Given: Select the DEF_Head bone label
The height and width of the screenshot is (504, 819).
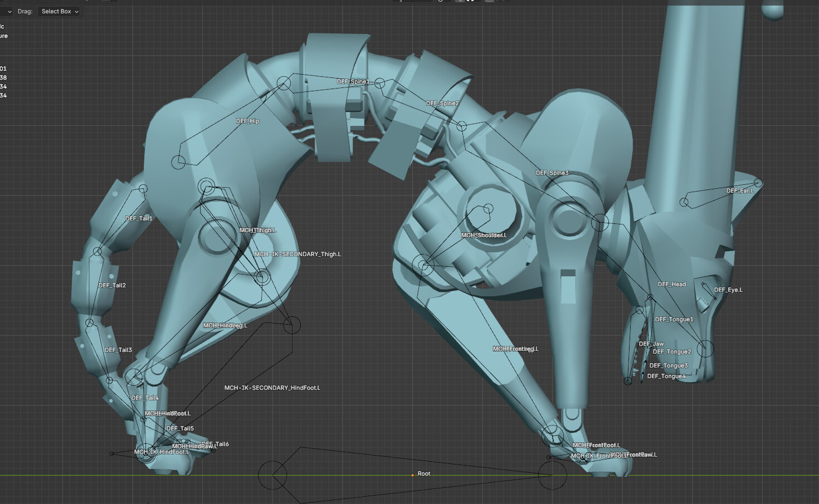Looking at the screenshot, I should coord(671,284).
